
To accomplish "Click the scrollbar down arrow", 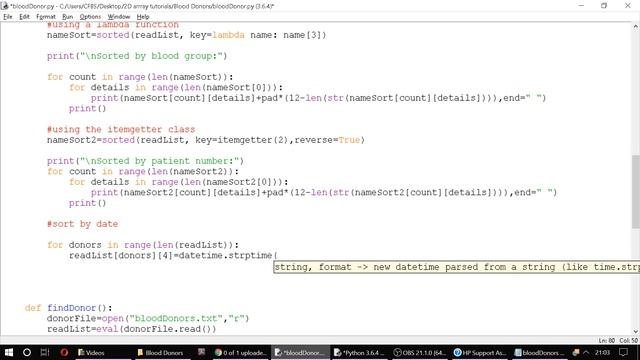I will pos(636,331).
